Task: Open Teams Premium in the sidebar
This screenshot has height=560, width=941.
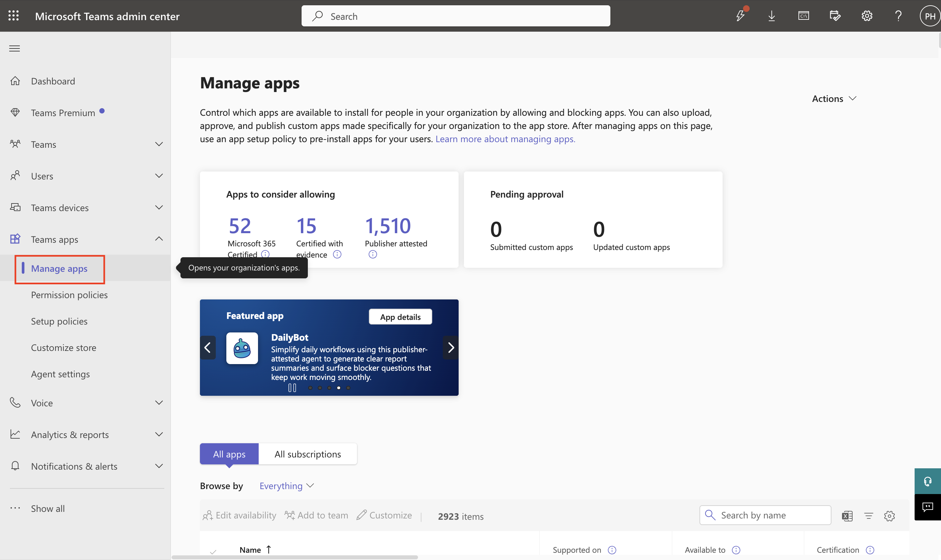Action: pyautogui.click(x=63, y=112)
